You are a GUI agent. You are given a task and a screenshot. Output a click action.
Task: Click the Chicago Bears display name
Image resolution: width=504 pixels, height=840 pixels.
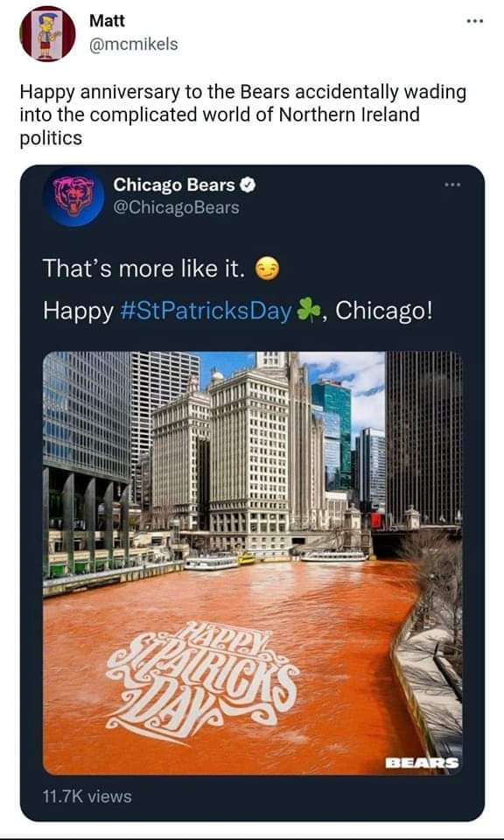point(174,185)
